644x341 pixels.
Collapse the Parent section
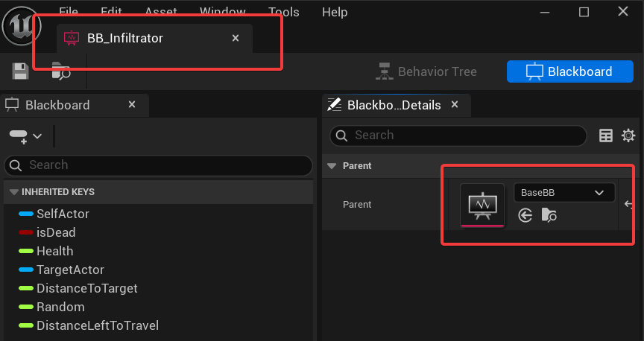coord(332,166)
